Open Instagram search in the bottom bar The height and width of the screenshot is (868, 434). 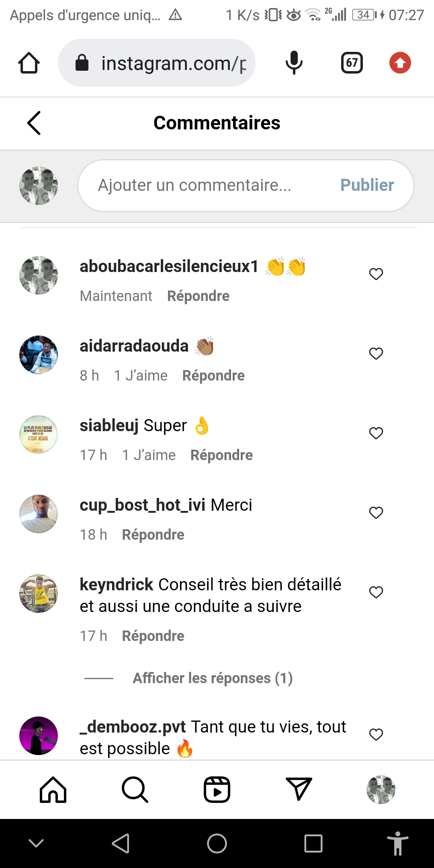click(135, 790)
